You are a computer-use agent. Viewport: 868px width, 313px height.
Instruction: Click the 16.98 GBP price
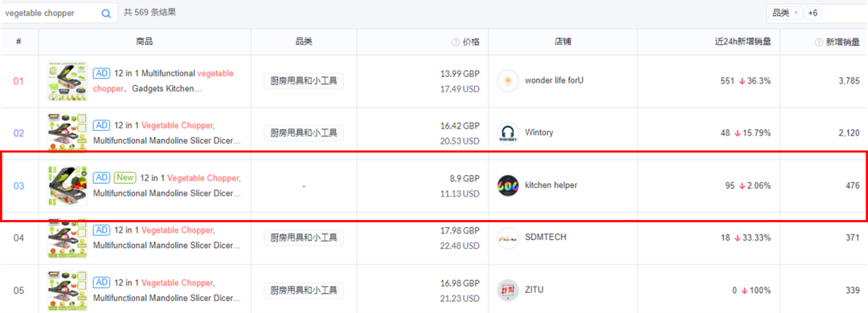click(460, 283)
